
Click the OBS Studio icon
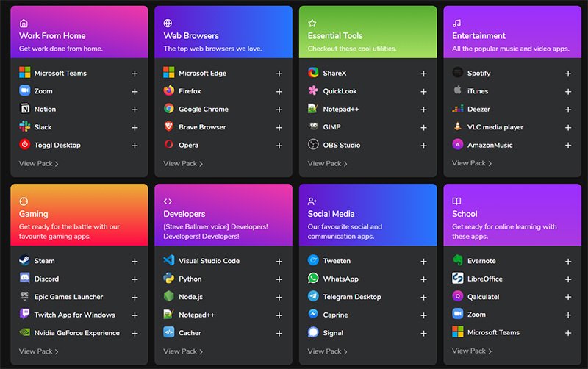click(313, 144)
